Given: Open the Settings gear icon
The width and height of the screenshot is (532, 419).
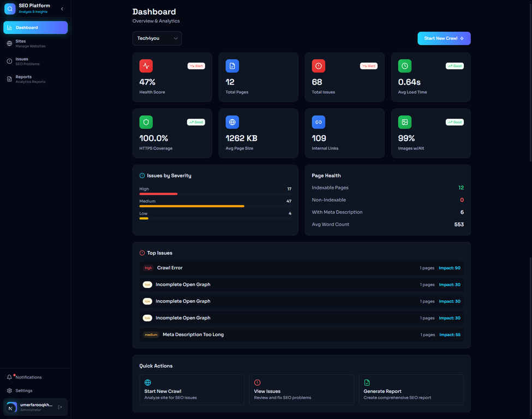Looking at the screenshot, I should pyautogui.click(x=9, y=391).
